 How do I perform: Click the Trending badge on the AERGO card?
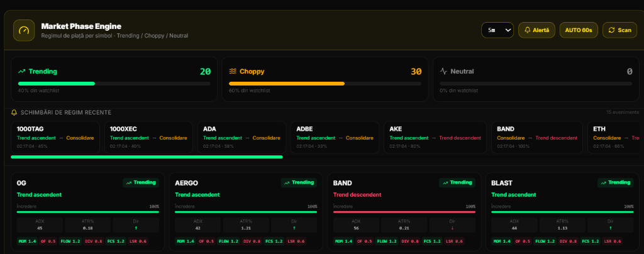coord(299,182)
